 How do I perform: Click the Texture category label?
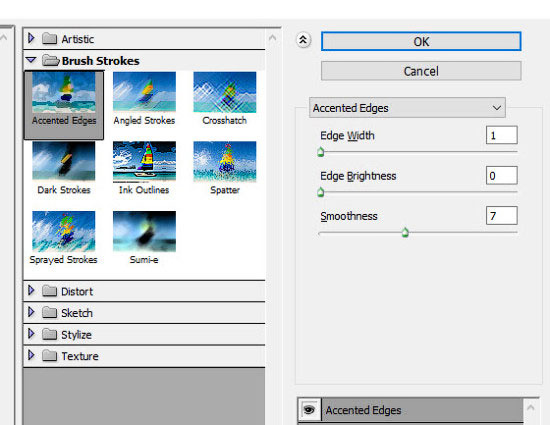(x=80, y=356)
